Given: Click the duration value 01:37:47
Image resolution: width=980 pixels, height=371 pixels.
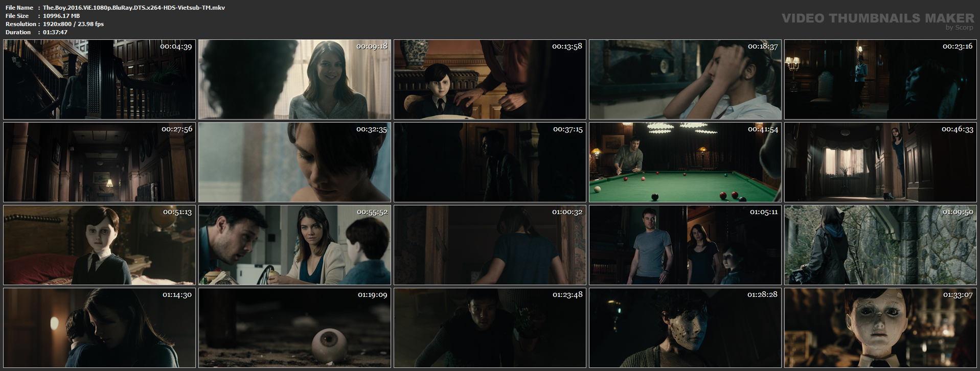Looking at the screenshot, I should [55, 32].
